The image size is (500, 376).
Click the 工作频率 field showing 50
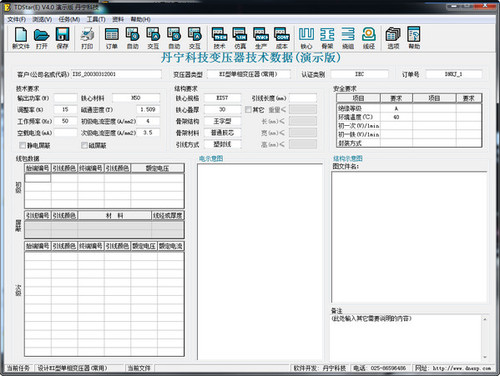[65, 121]
